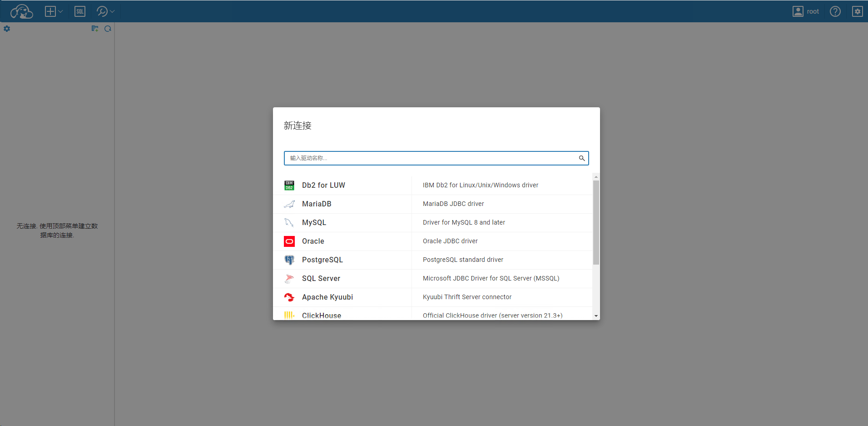Expand the new connection dropdown arrow

[x=60, y=11]
